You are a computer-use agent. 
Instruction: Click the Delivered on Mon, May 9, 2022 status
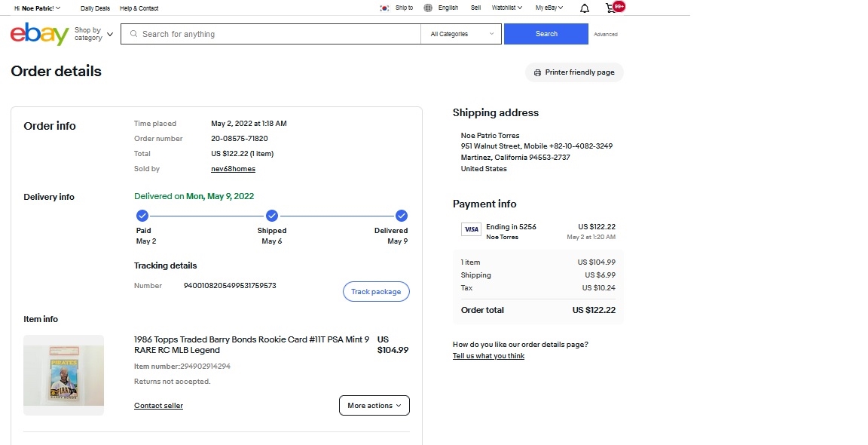point(194,196)
